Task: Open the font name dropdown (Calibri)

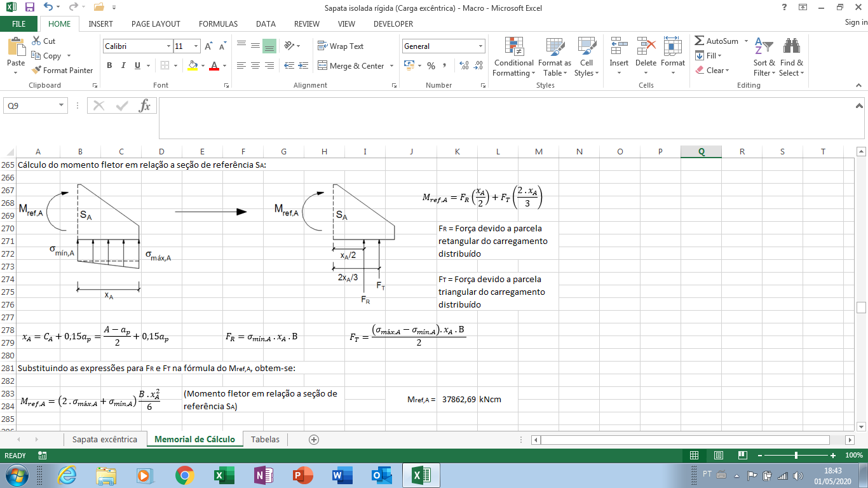Action: pyautogui.click(x=169, y=46)
